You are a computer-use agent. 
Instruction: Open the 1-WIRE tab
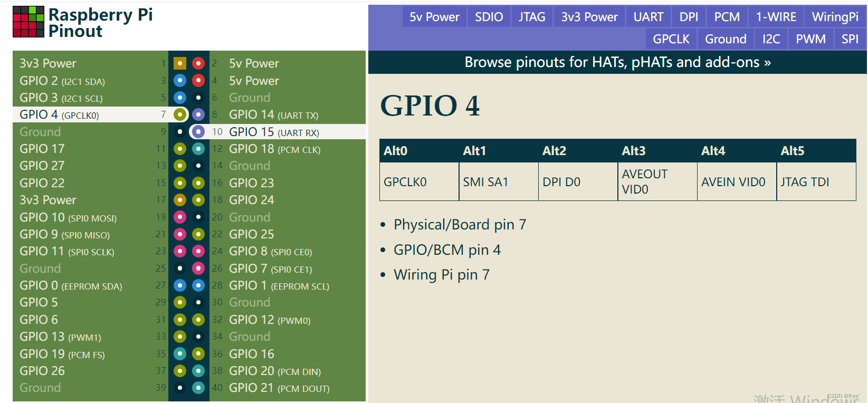(x=776, y=17)
